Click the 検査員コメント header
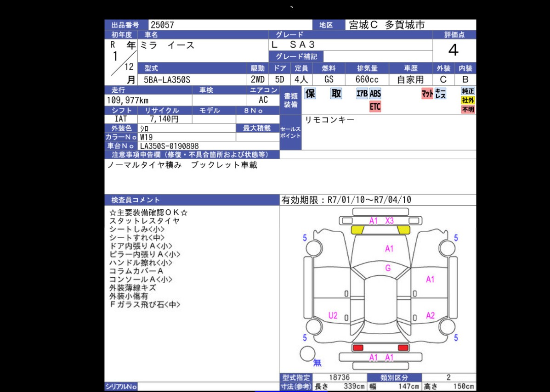 (192, 200)
